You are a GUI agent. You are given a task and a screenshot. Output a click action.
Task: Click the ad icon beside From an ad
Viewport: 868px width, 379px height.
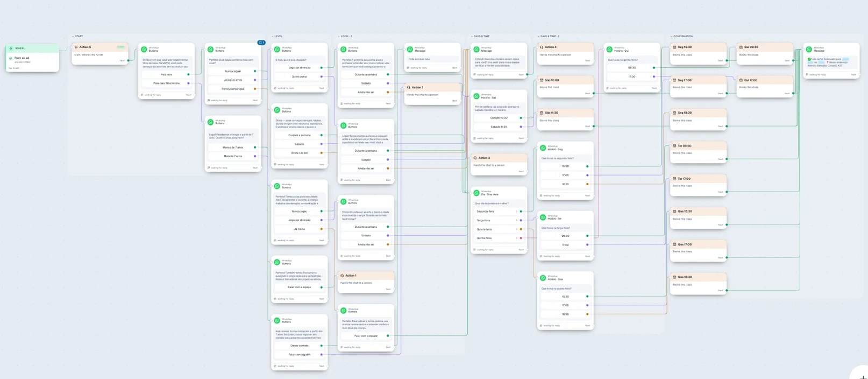tap(11, 58)
